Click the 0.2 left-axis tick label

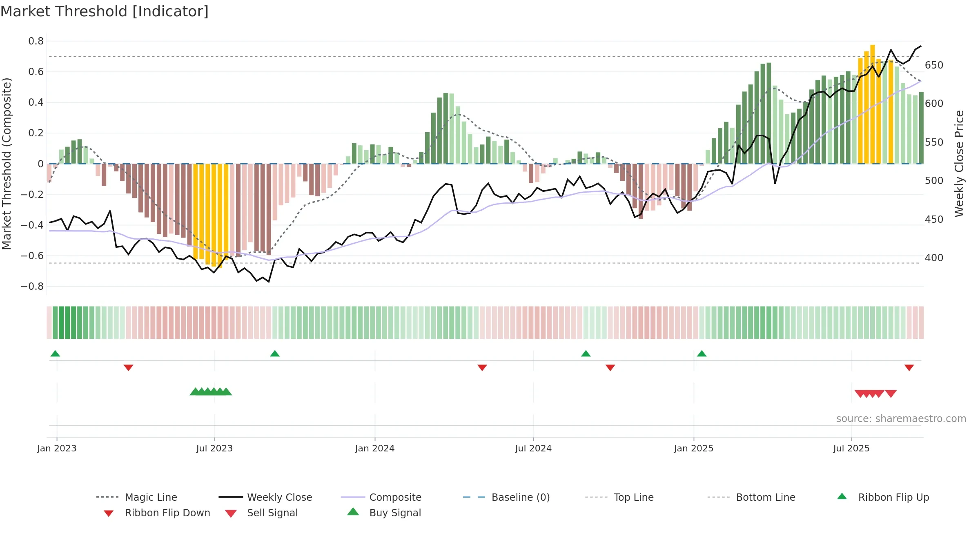(x=36, y=133)
